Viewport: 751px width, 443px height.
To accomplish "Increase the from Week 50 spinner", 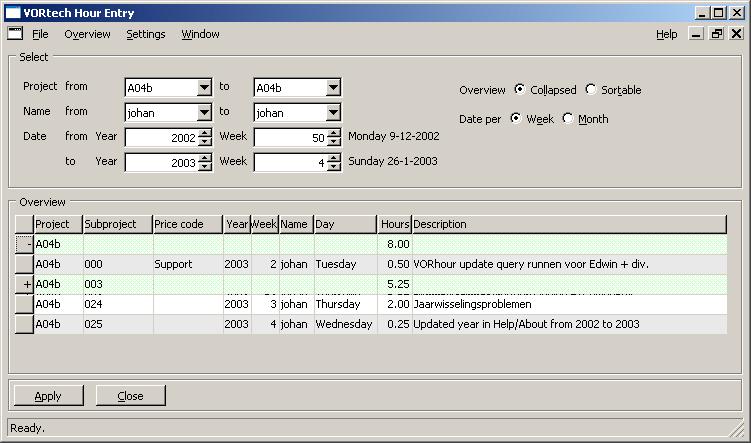I will pos(334,134).
